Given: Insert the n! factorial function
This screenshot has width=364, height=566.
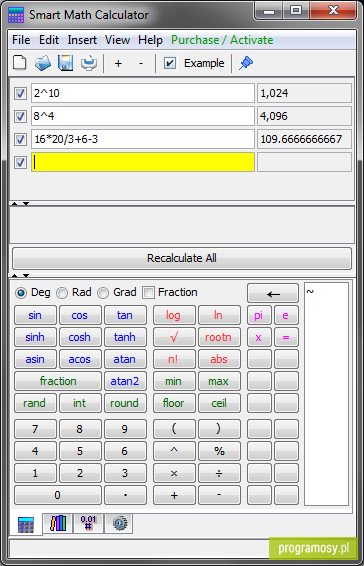Looking at the screenshot, I should tap(174, 360).
